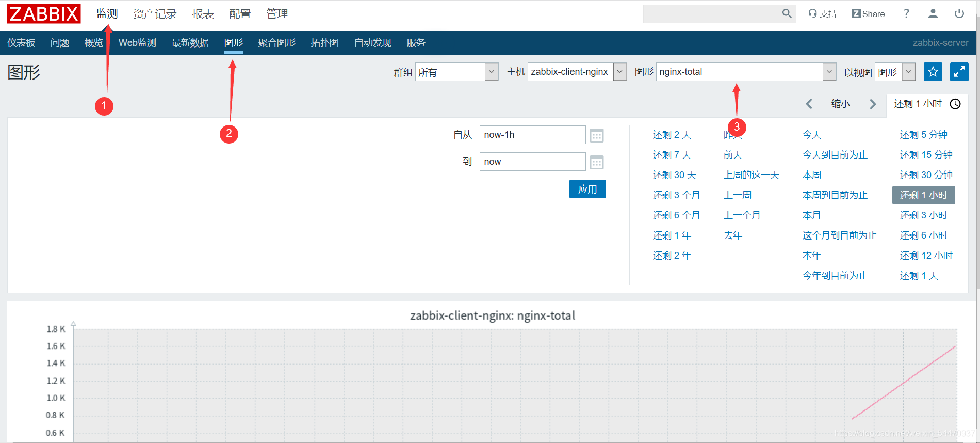The image size is (980, 443).
Task: Select last 6 months (还剩 6 个月)
Action: [676, 215]
